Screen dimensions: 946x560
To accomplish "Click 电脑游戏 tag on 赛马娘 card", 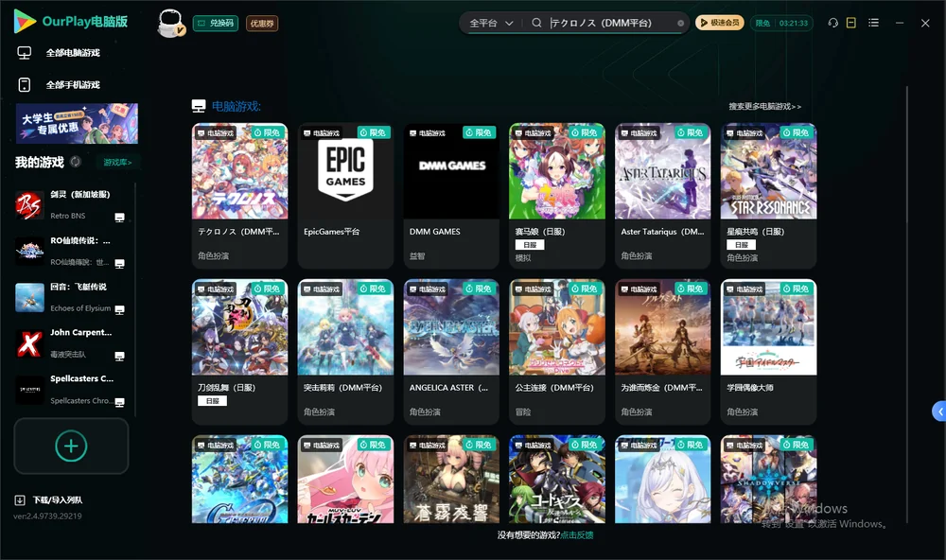I will 532,132.
